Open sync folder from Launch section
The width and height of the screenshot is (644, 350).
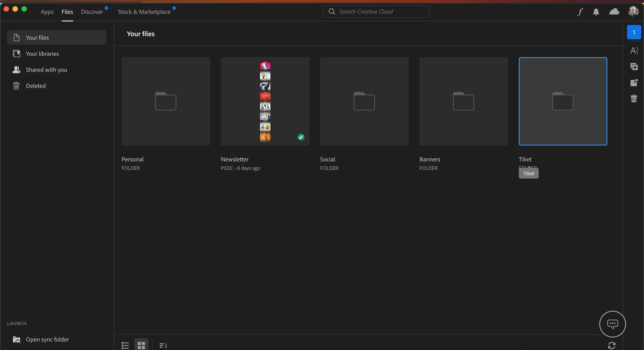coord(47,339)
